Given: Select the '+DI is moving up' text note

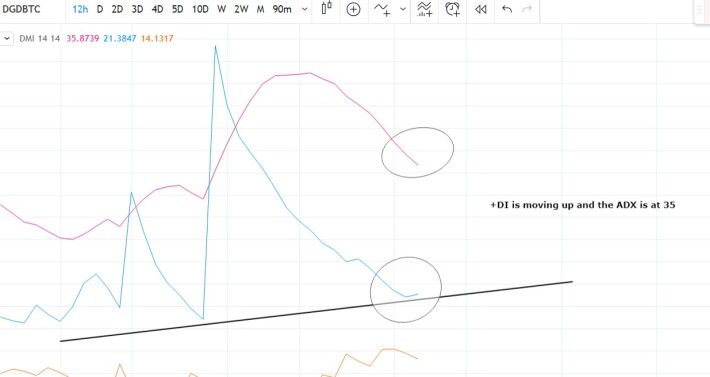Looking at the screenshot, I should pos(582,205).
